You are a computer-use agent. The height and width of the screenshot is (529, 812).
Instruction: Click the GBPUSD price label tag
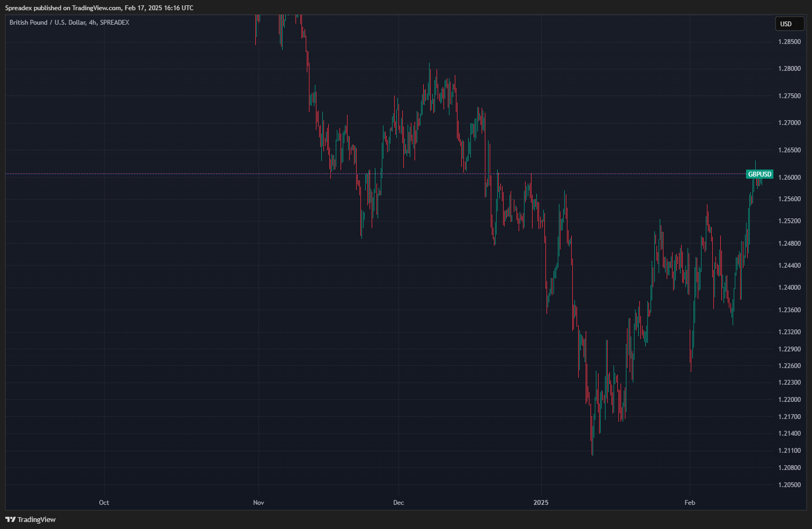coord(759,174)
